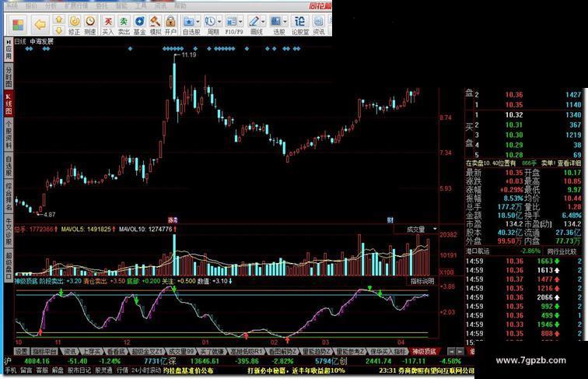
Task: Click the 10.32 first bid price
Action: pos(514,115)
